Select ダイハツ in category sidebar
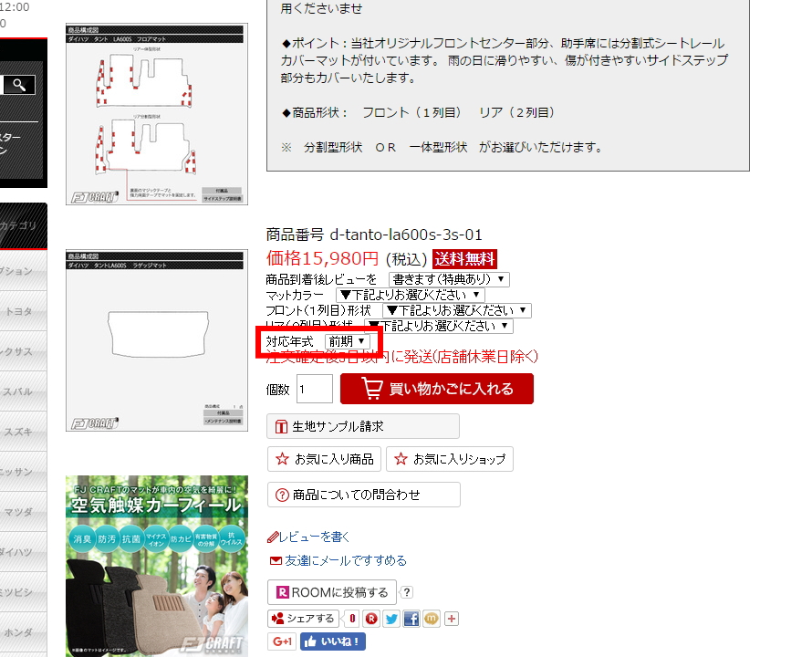Image resolution: width=812 pixels, height=657 pixels. point(18,552)
